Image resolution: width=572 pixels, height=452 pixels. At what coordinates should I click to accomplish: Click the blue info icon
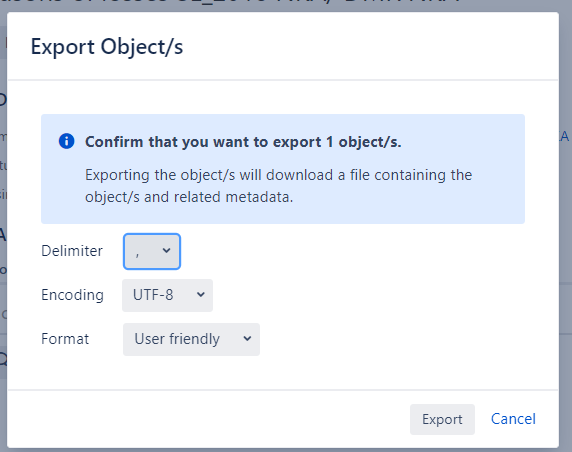click(x=66, y=141)
